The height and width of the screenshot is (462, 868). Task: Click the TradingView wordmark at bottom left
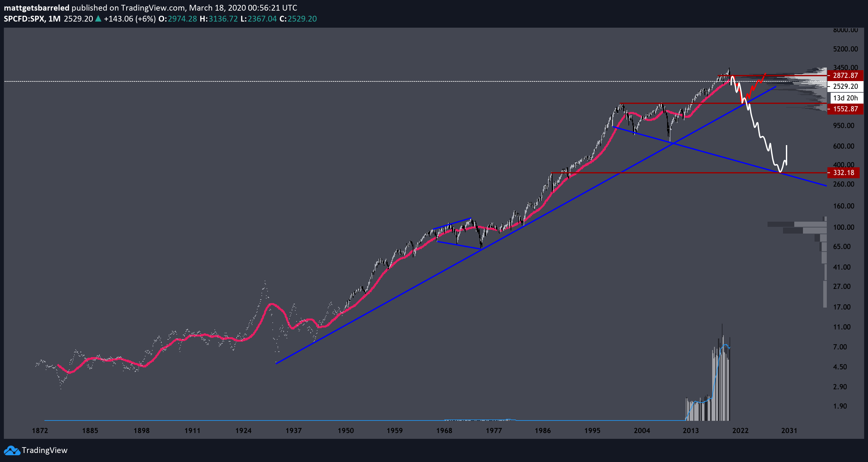(44, 450)
